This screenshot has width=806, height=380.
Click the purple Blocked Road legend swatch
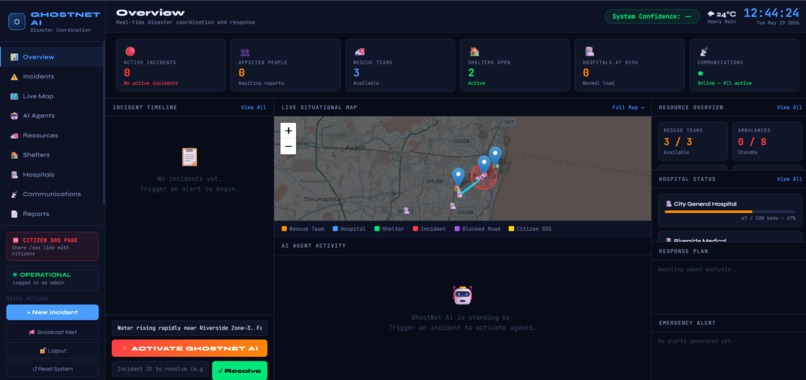pos(457,229)
